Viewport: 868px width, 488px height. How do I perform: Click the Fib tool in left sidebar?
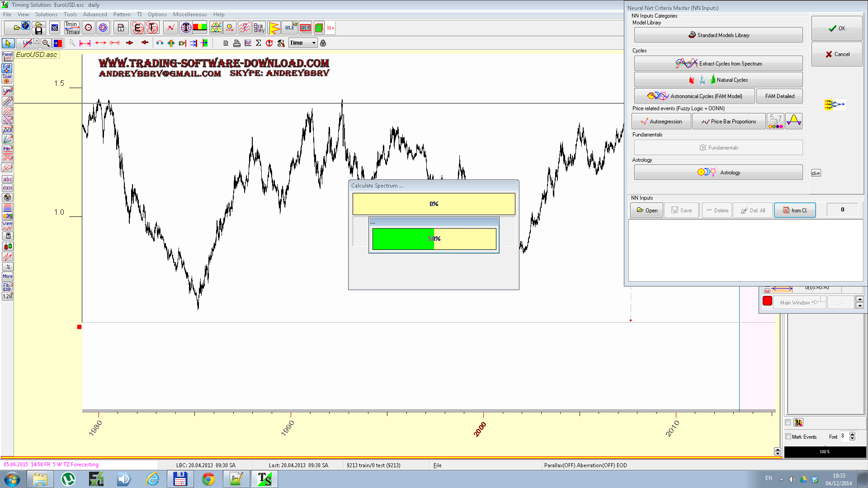coord(7,149)
